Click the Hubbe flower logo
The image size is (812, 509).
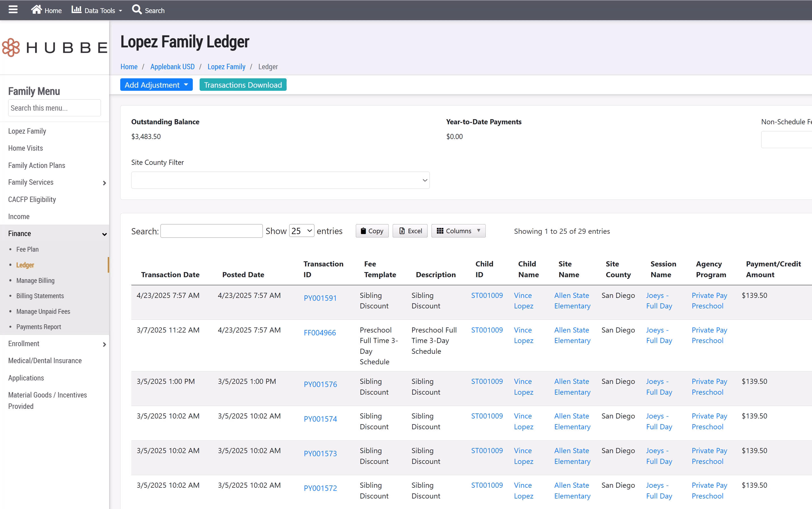11,47
